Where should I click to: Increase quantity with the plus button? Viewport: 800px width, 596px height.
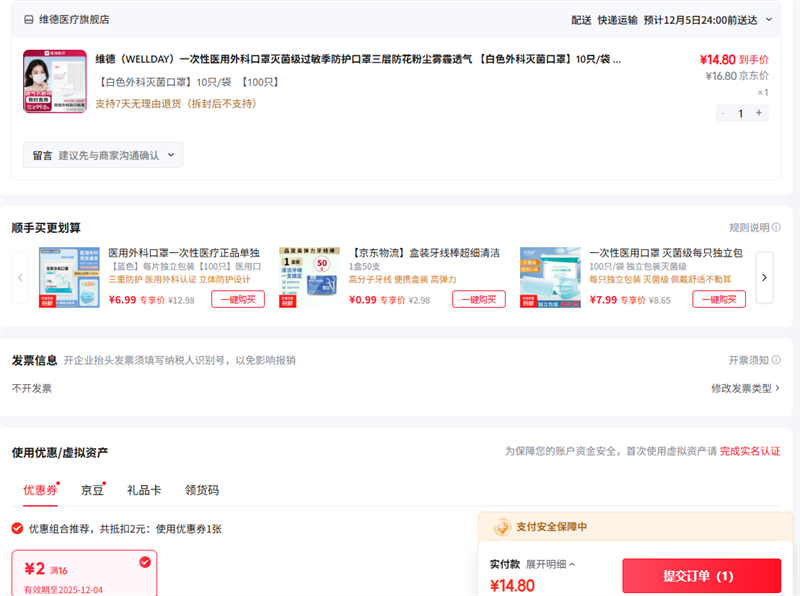(759, 113)
